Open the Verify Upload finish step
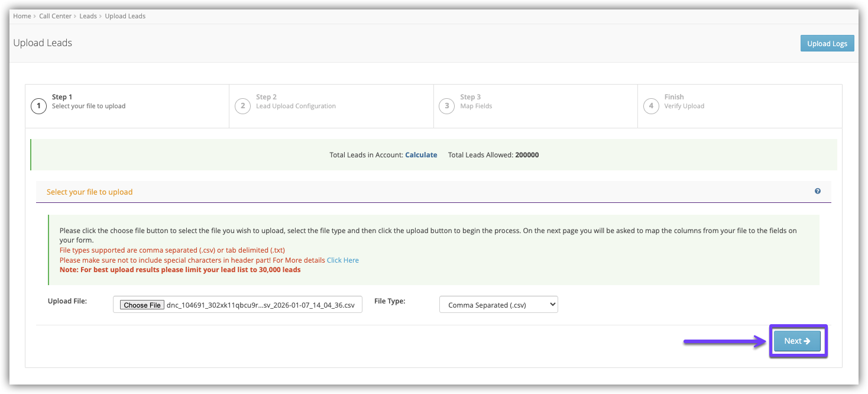 point(684,106)
